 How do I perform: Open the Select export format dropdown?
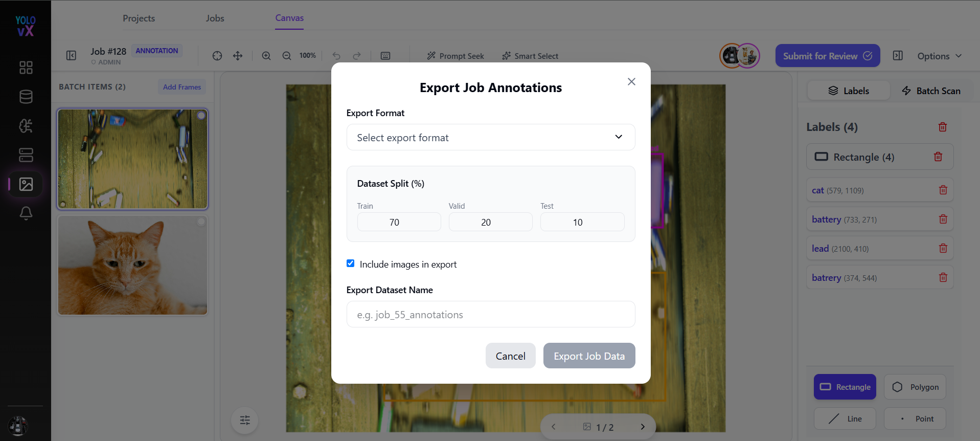(x=491, y=137)
